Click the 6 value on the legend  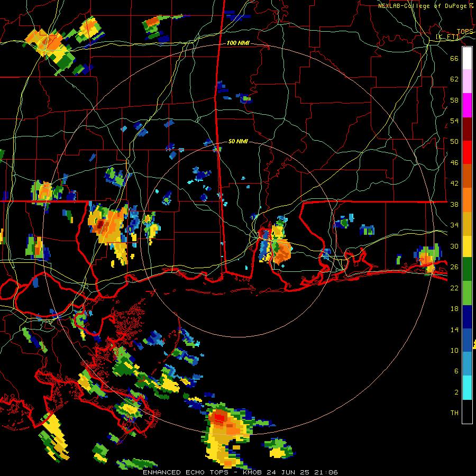[456, 371]
